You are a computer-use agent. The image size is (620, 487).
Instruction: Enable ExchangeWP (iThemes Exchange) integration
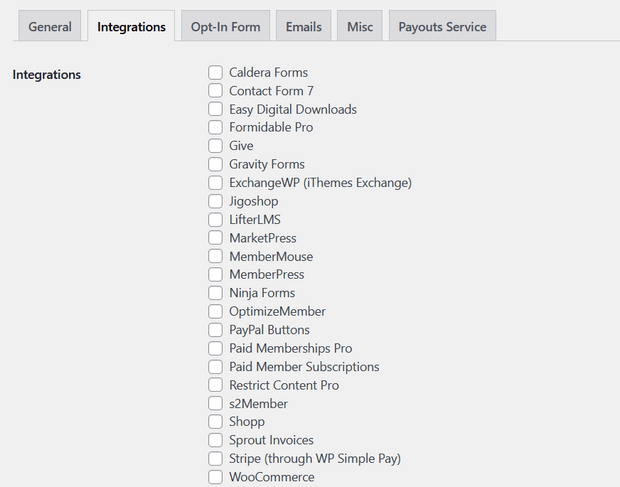point(215,183)
